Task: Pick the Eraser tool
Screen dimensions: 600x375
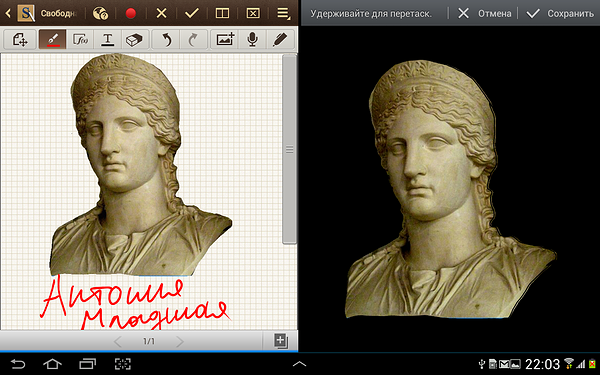Action: point(134,39)
